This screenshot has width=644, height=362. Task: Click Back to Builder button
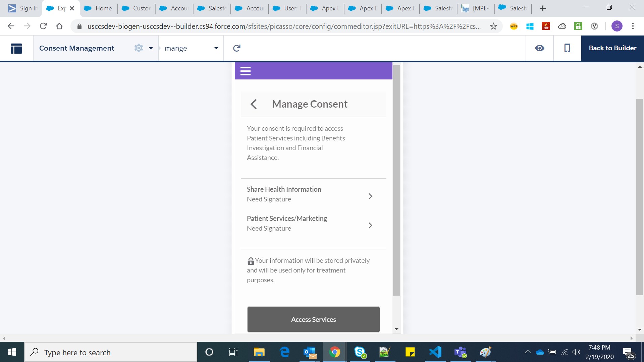[612, 48]
